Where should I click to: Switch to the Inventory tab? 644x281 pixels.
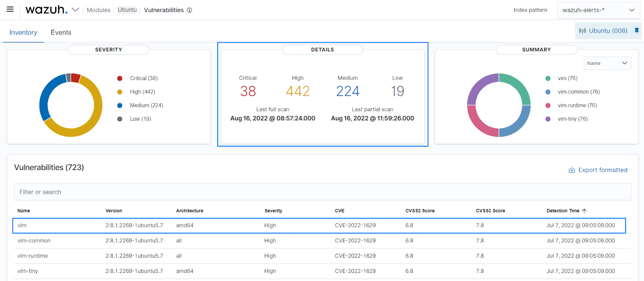point(23,33)
